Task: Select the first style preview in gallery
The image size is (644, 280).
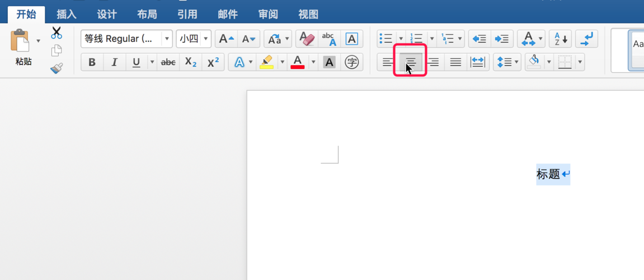Action: pyautogui.click(x=636, y=50)
